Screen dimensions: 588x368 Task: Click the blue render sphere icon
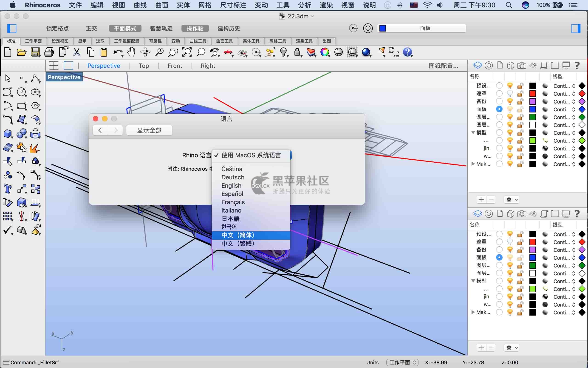click(x=366, y=52)
